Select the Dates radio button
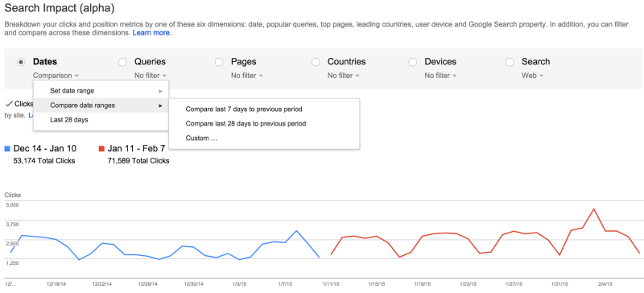 point(21,62)
